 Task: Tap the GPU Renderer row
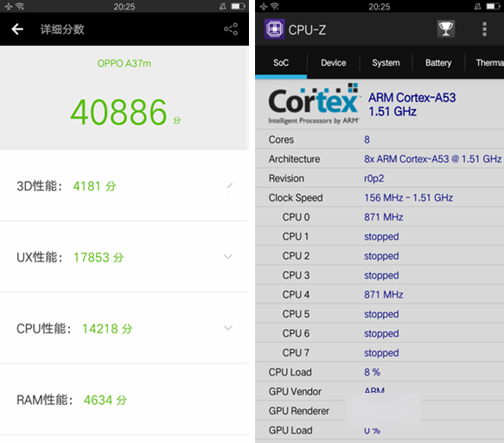pyautogui.click(x=380, y=410)
